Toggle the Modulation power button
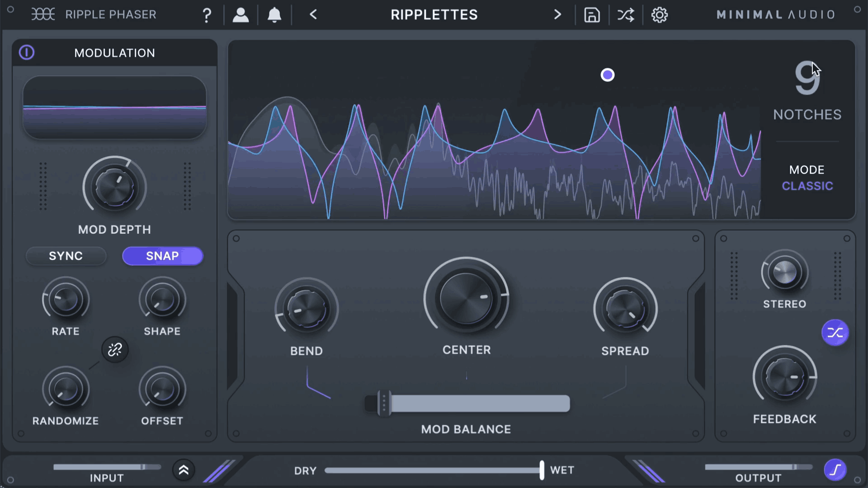 [x=27, y=52]
